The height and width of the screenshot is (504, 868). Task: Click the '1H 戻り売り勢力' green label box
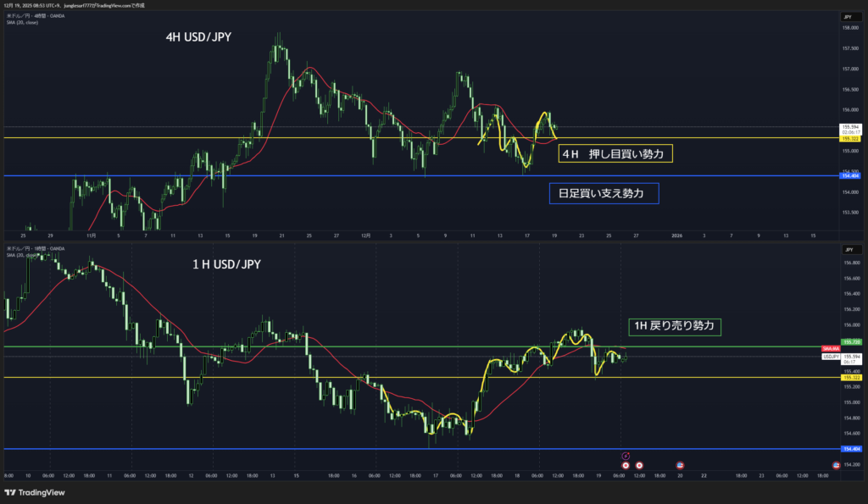(x=675, y=325)
